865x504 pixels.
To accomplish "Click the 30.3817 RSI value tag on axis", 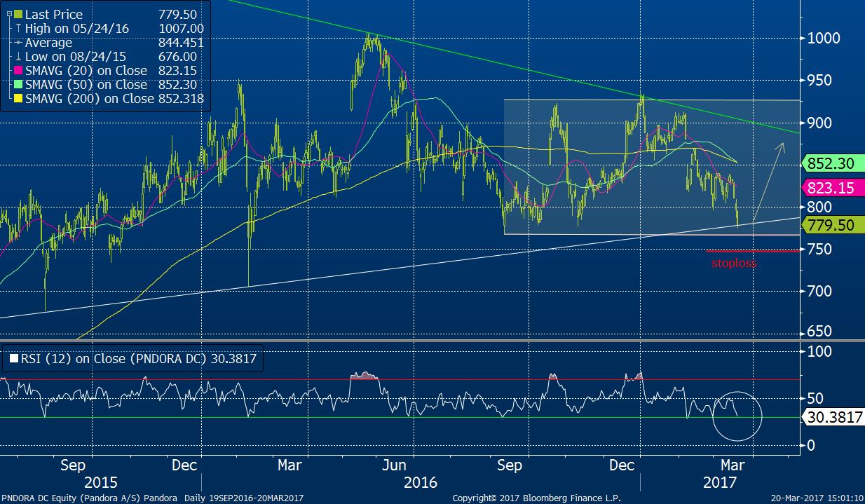I will [832, 417].
